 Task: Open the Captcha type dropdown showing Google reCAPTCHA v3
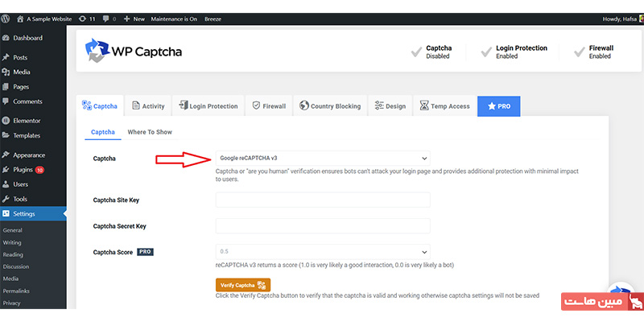point(323,158)
